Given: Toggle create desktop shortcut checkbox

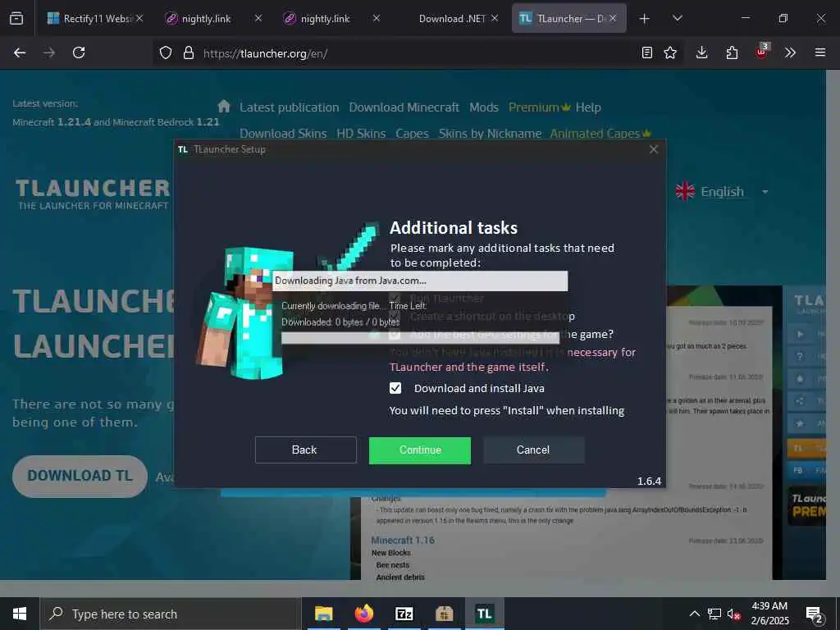Looking at the screenshot, I should click(395, 317).
